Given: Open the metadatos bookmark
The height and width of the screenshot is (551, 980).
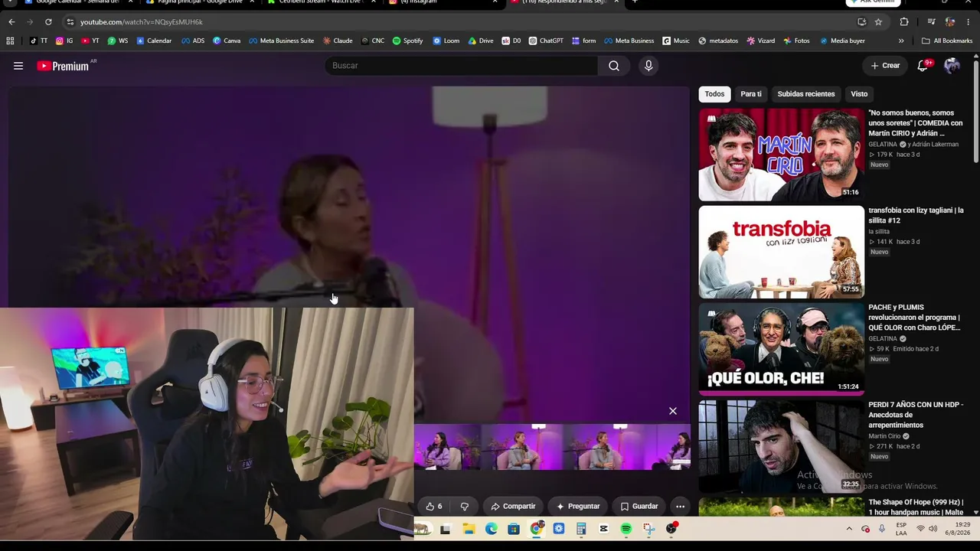Looking at the screenshot, I should coord(718,41).
